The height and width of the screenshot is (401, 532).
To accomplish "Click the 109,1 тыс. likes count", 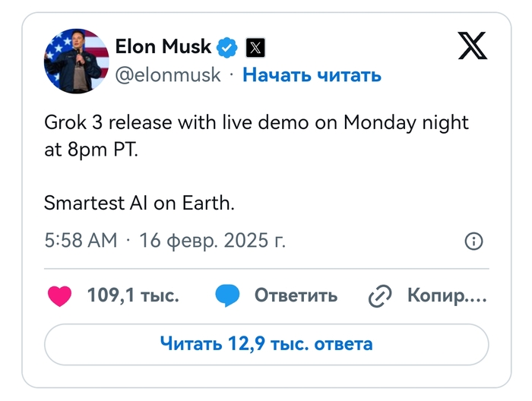I will click(x=133, y=295).
